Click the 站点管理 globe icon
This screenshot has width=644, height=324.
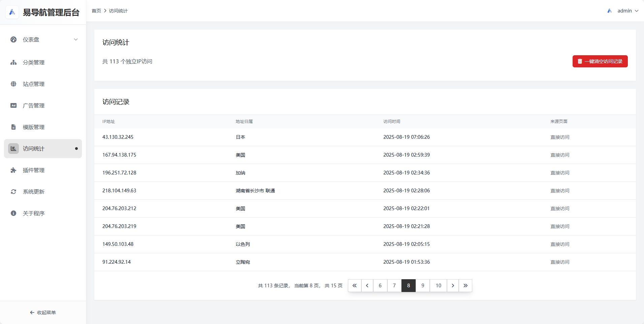tap(13, 84)
